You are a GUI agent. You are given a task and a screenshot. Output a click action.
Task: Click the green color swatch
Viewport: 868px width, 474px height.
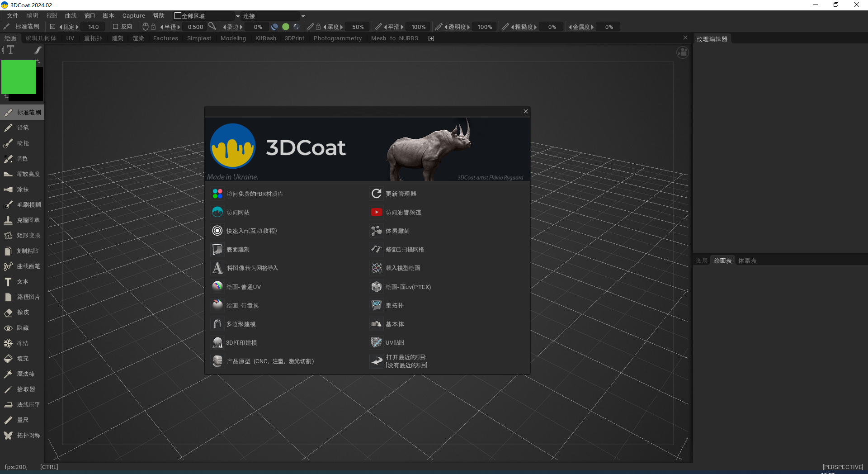click(x=286, y=27)
